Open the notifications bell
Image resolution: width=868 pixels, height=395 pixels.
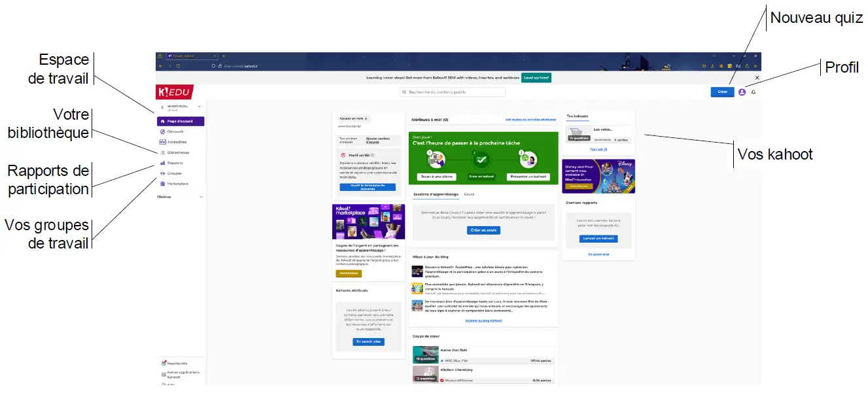tap(753, 92)
